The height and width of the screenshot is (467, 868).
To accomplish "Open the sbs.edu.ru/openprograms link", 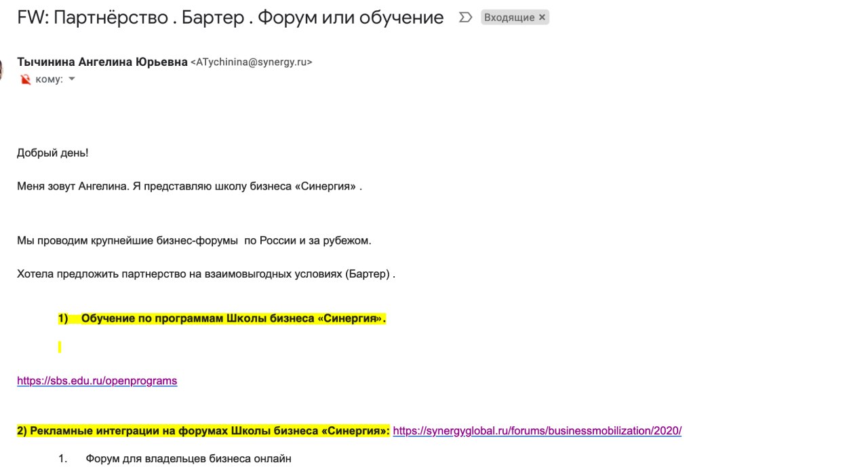I will [97, 381].
